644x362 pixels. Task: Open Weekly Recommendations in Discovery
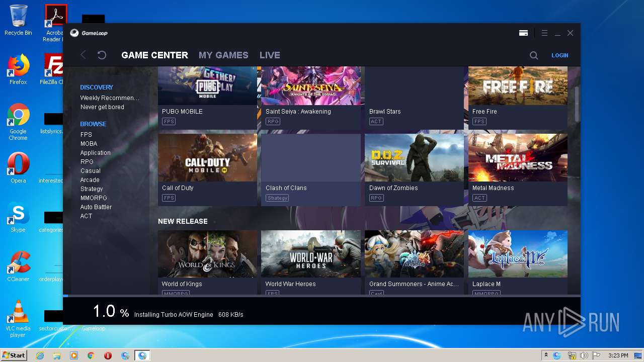point(110,98)
